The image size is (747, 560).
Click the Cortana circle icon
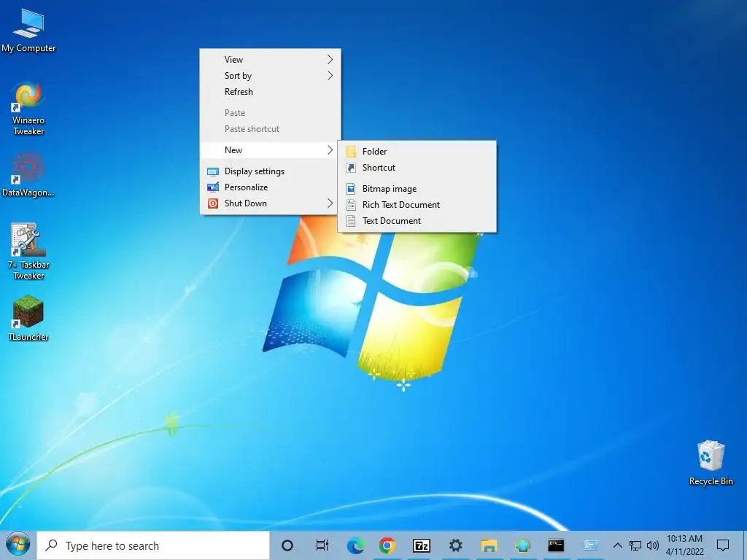click(x=287, y=545)
